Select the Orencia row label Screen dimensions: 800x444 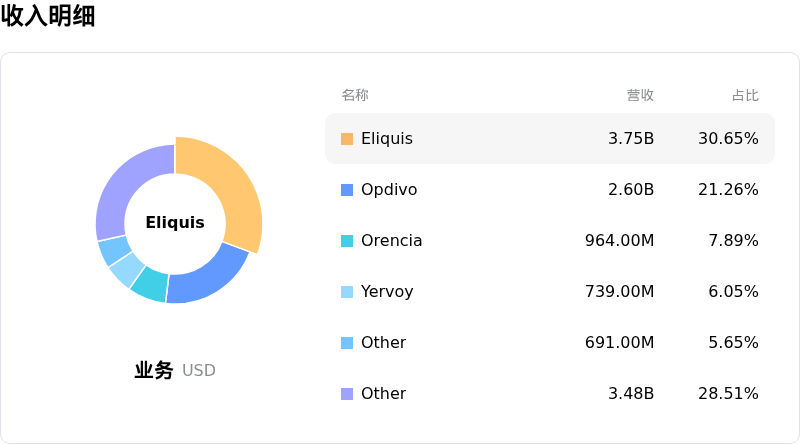click(x=391, y=241)
